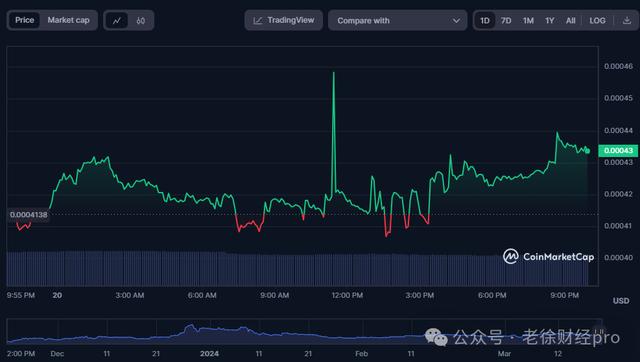640x362 pixels.
Task: Click the 0.00040 price axis label
Action: coord(618,258)
